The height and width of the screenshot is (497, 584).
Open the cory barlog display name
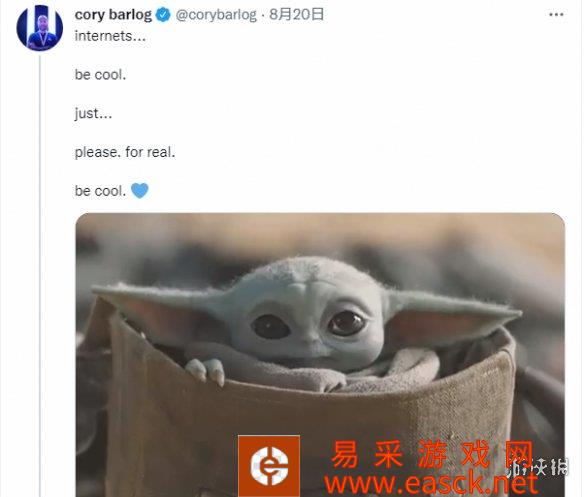click(x=114, y=15)
